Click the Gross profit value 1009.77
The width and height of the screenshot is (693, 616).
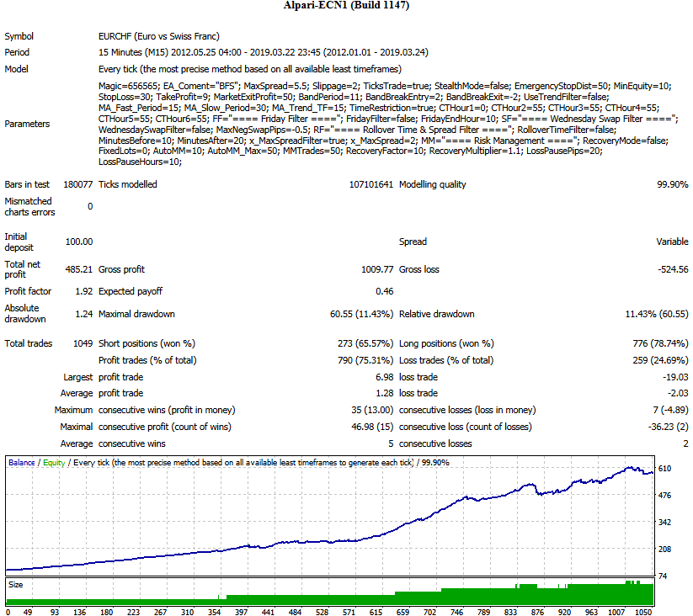tap(377, 269)
